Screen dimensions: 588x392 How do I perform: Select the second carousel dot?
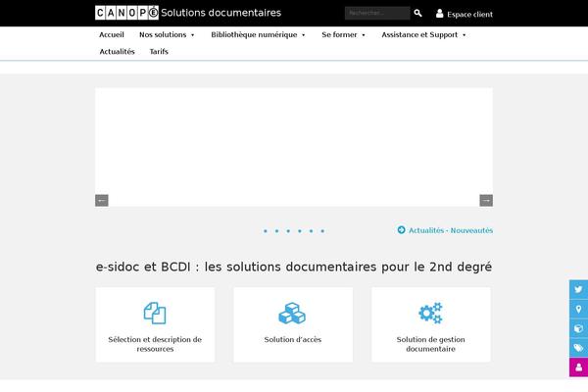[276, 231]
